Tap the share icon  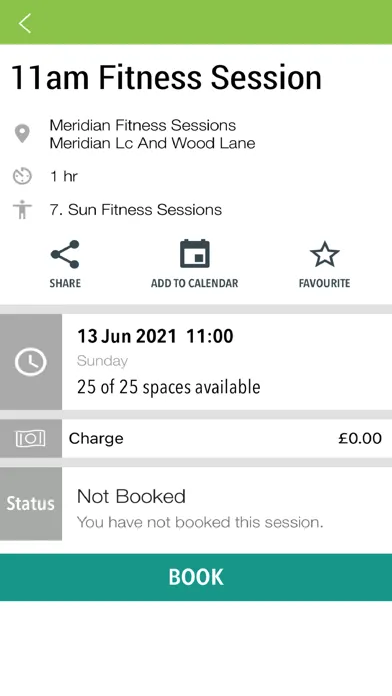65,254
